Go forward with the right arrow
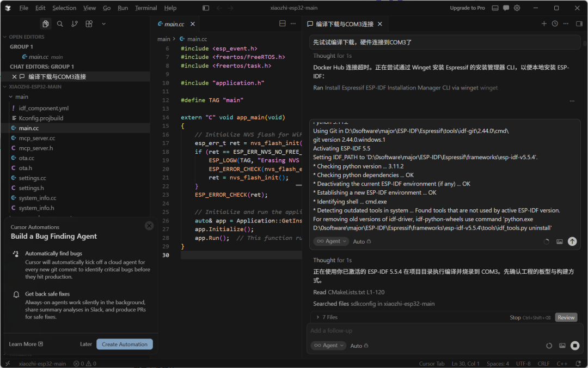This screenshot has width=588, height=368. tap(230, 8)
